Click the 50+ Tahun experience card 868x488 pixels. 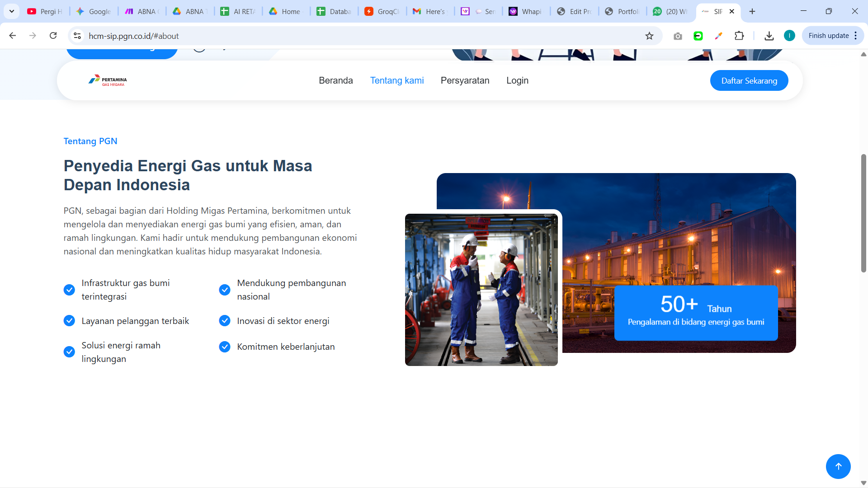[x=696, y=313]
